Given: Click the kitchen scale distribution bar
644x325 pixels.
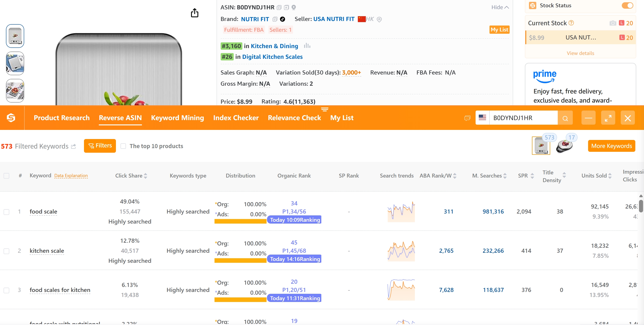Looking at the screenshot, I should pyautogui.click(x=240, y=260).
